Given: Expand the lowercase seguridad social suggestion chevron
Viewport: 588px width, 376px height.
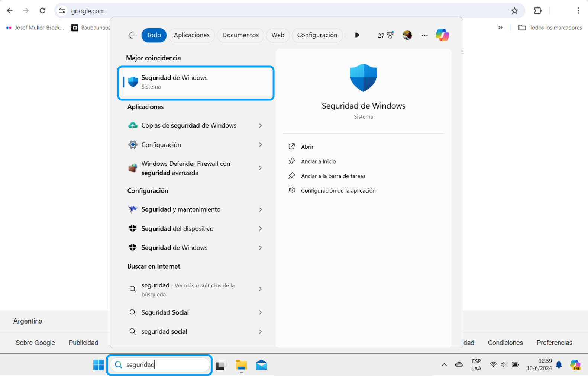Looking at the screenshot, I should [x=261, y=332].
